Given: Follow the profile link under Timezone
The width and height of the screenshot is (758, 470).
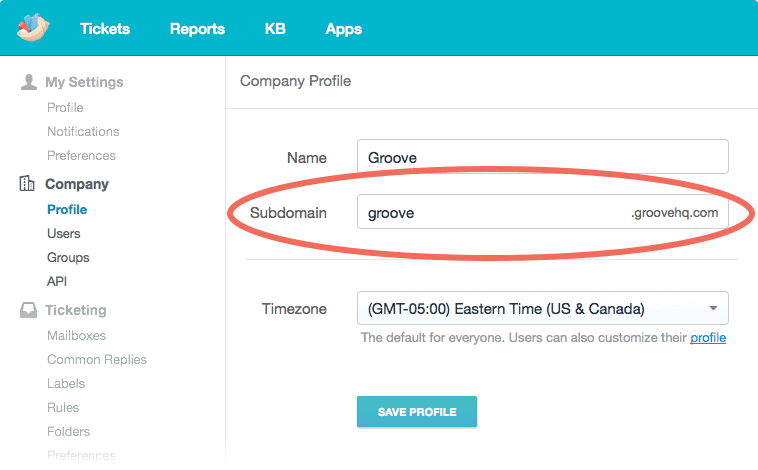Looking at the screenshot, I should pyautogui.click(x=708, y=338).
